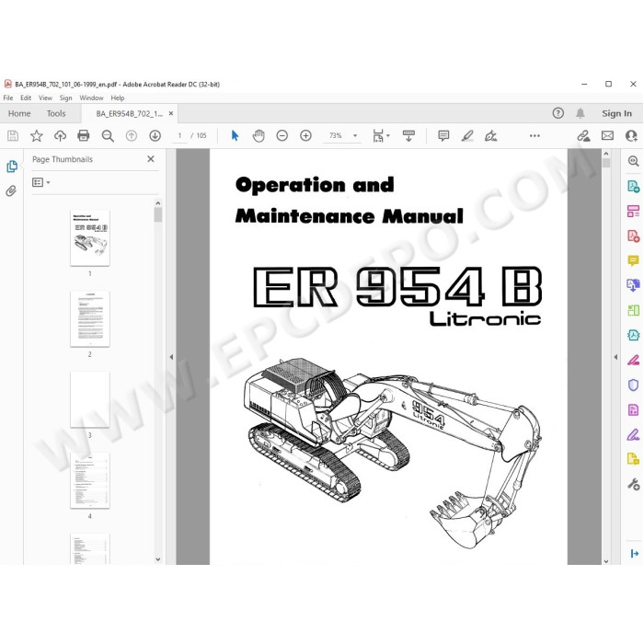Switch to the Home tab

point(19,113)
